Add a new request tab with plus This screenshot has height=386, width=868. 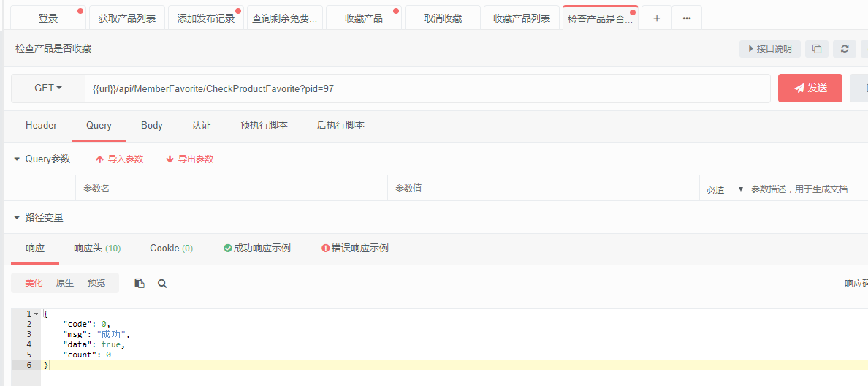tap(657, 18)
